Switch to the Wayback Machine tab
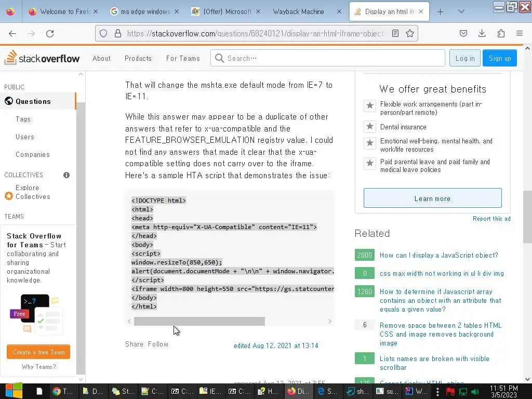The height and width of the screenshot is (399, 532). (299, 11)
